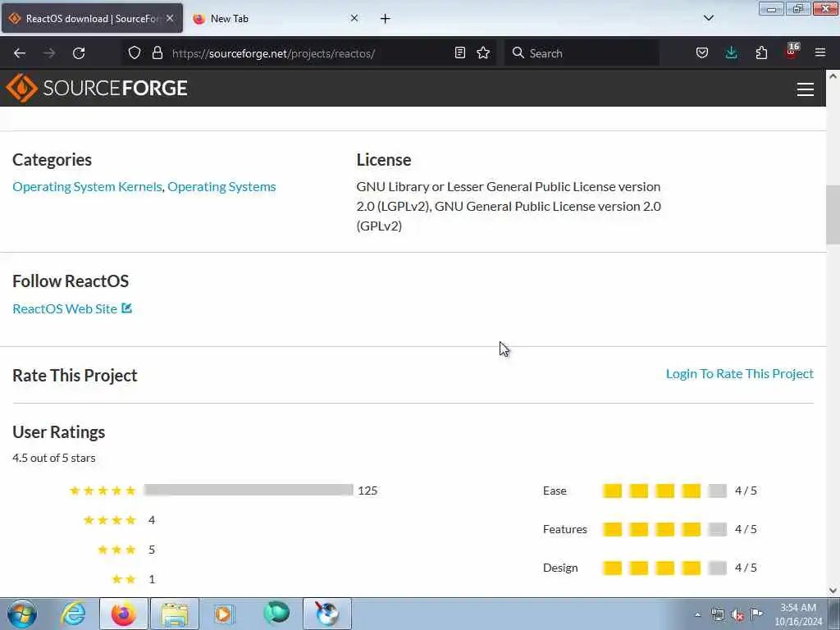Click the Features rating squares
The image size is (840, 630).
pos(664,529)
